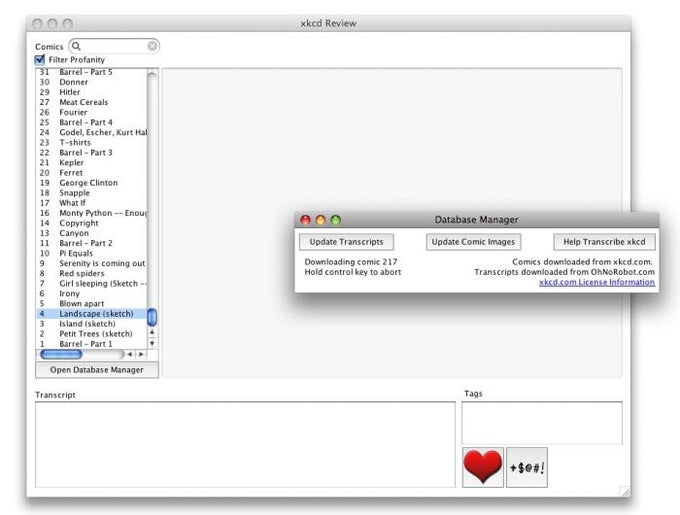Clear the Comics search field
The image size is (680, 515).
coord(152,46)
